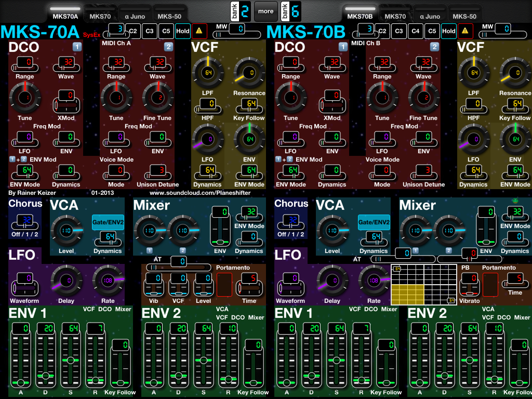Click the DCO 1 badge in MKS-70B
The height and width of the screenshot is (399, 532).
[x=343, y=47]
